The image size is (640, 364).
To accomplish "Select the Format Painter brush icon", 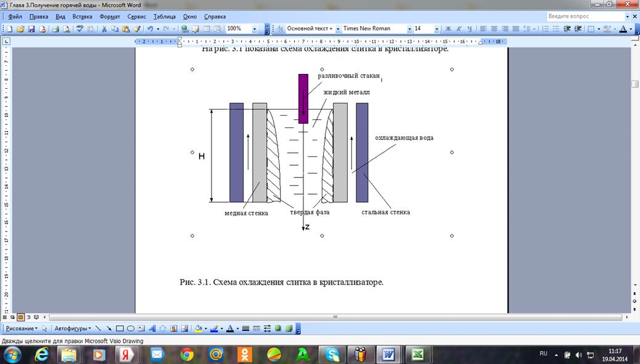I will pyautogui.click(x=137, y=29).
